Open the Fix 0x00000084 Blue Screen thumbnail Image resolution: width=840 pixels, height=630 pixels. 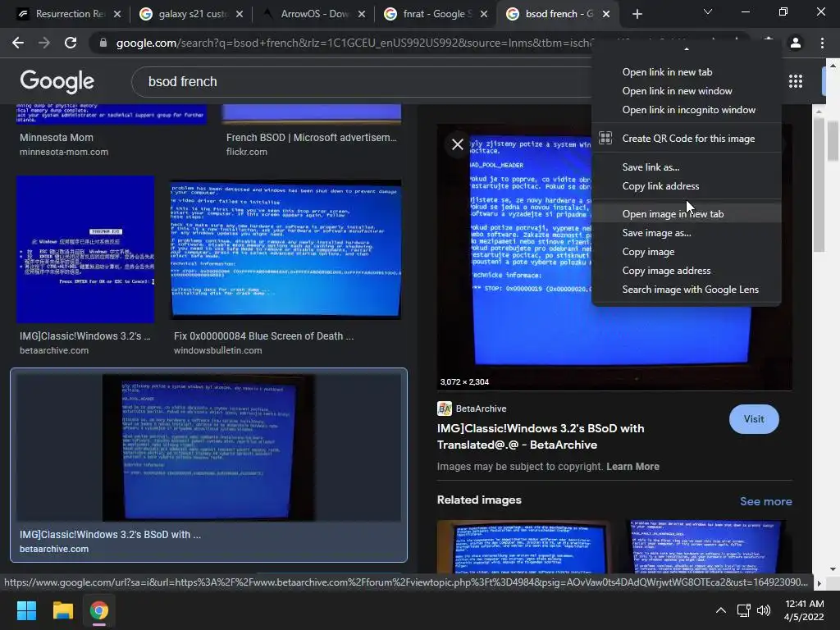[x=285, y=249]
